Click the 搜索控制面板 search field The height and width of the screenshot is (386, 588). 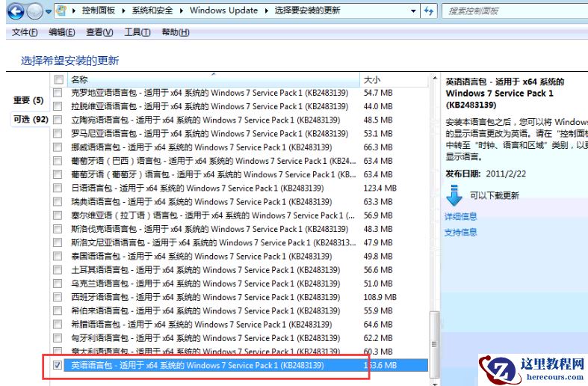(515, 11)
